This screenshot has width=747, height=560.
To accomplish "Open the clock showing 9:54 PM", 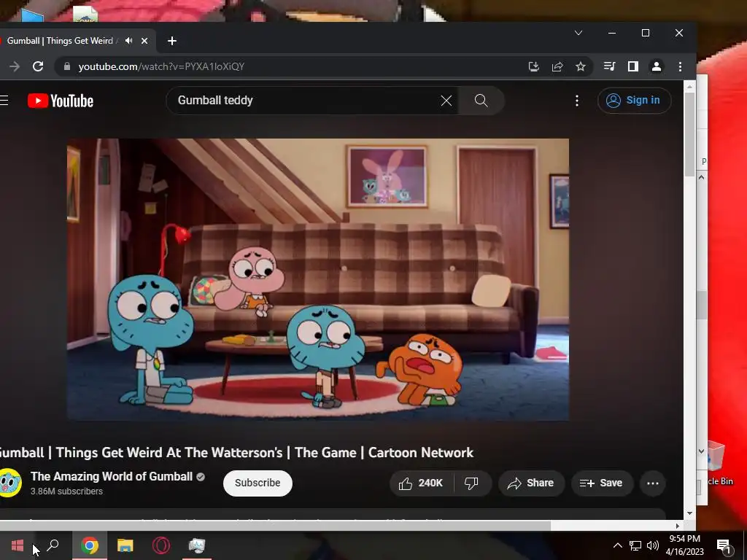I will [x=684, y=545].
